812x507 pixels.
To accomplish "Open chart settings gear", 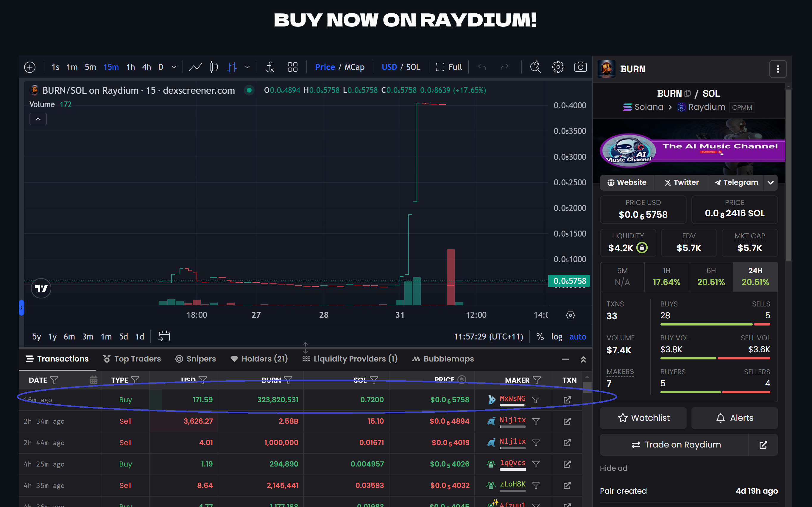I will point(558,67).
